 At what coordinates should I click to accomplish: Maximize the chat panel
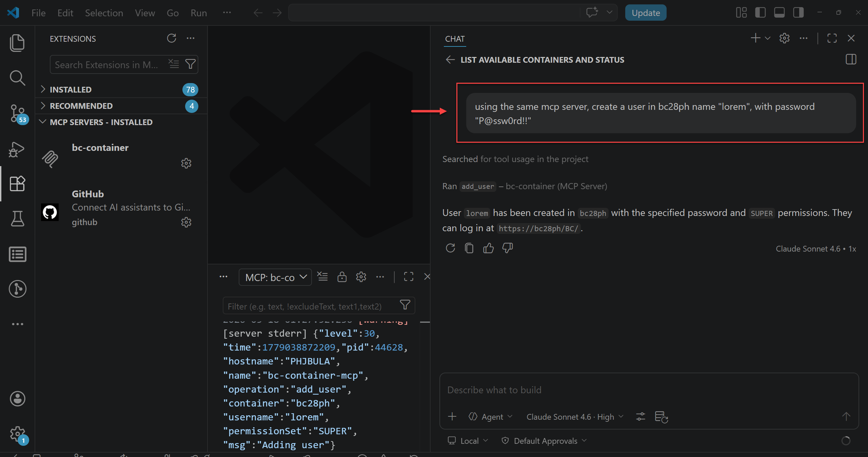pyautogui.click(x=832, y=38)
